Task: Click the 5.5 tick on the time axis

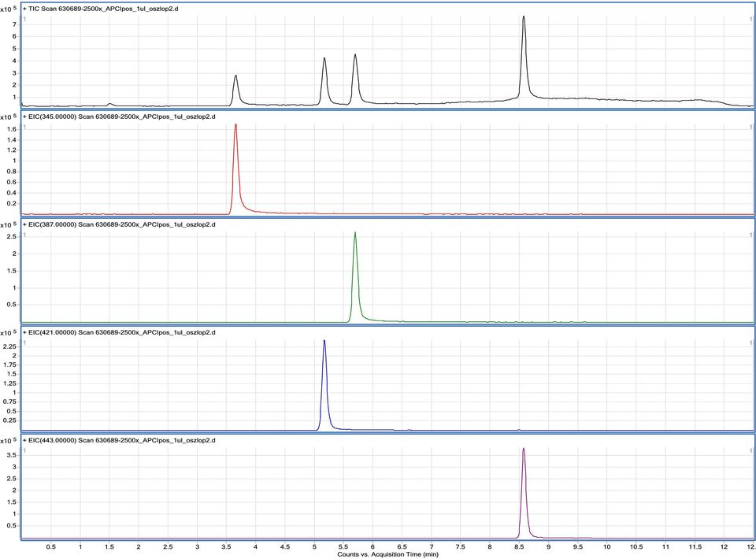Action: [x=343, y=547]
